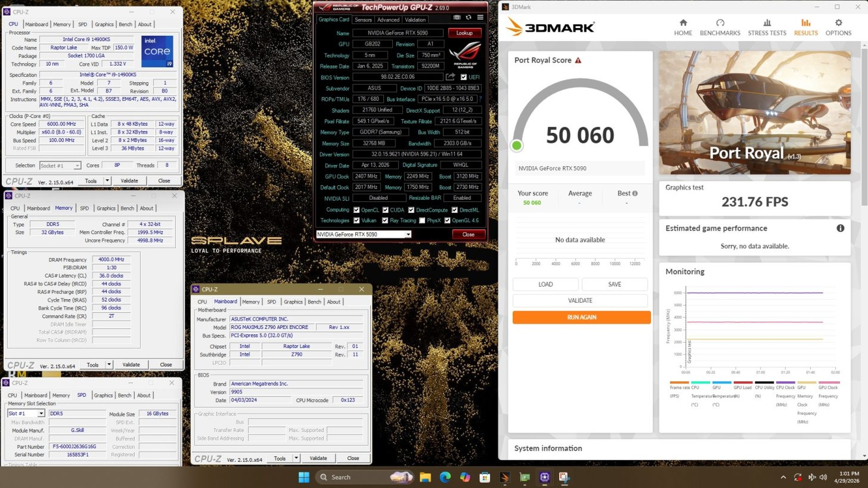Click the orange Frame rate legend swatch in Monitoring
The width and height of the screenshot is (868, 488).
pyautogui.click(x=679, y=383)
